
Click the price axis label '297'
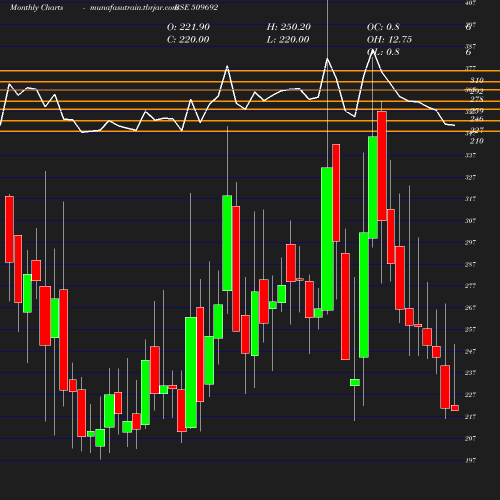[470, 242]
